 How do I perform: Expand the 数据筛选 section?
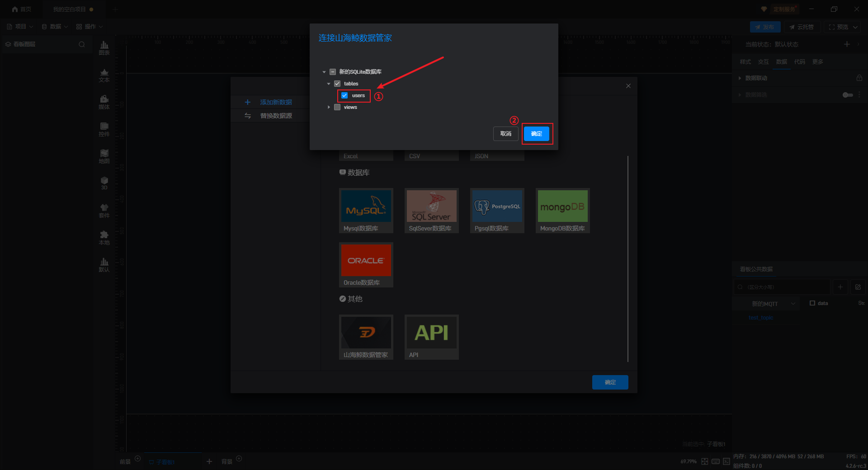click(740, 95)
